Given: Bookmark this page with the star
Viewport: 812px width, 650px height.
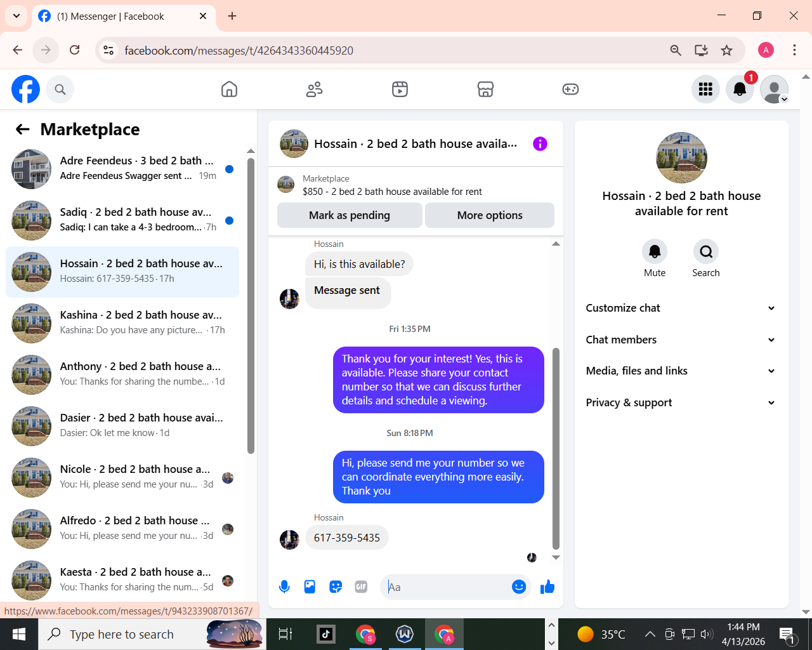Looking at the screenshot, I should [x=727, y=50].
